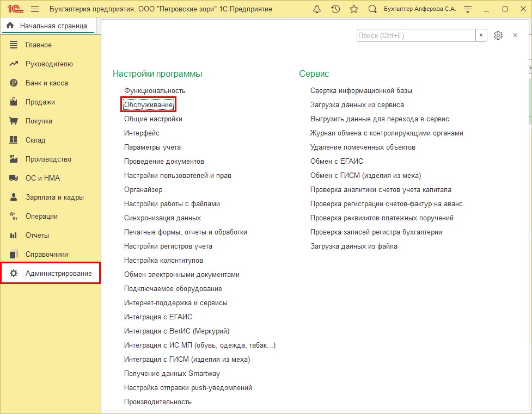Open the Органайзер link
The width and height of the screenshot is (532, 414).
point(143,189)
